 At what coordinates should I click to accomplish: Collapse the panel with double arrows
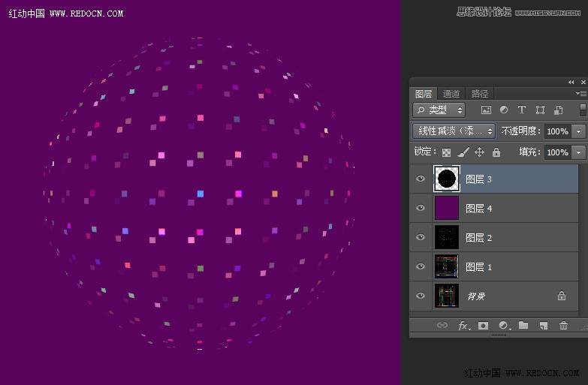571,82
